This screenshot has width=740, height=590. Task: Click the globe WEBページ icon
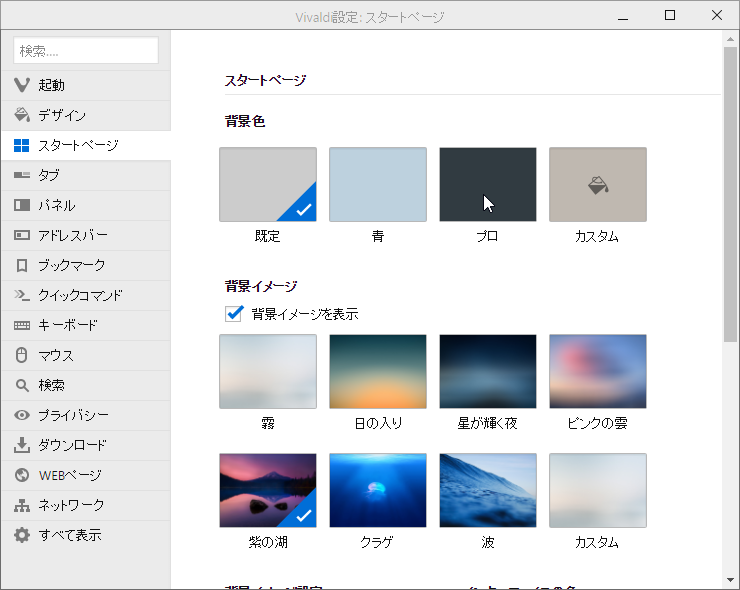click(x=22, y=475)
